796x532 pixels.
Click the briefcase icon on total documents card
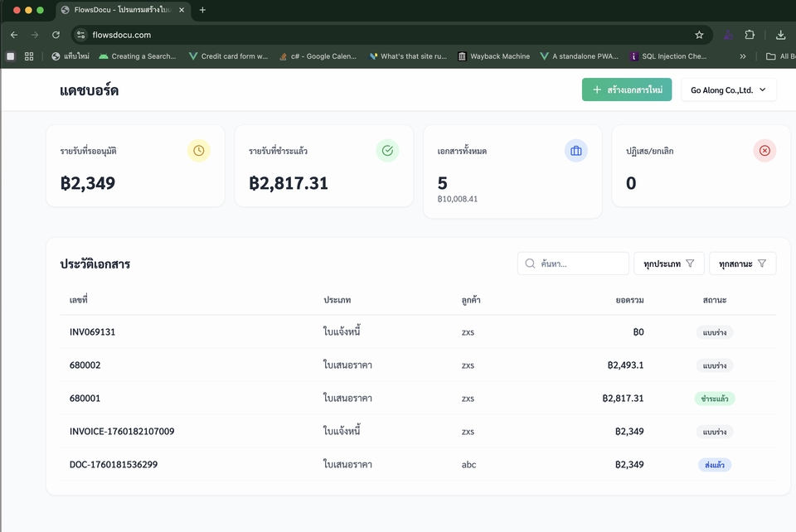coord(575,151)
